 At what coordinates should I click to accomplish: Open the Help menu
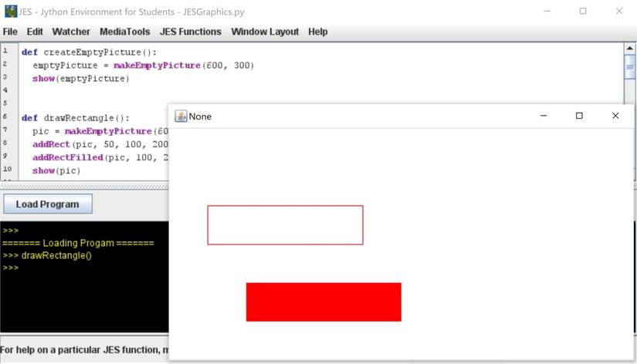tap(317, 32)
